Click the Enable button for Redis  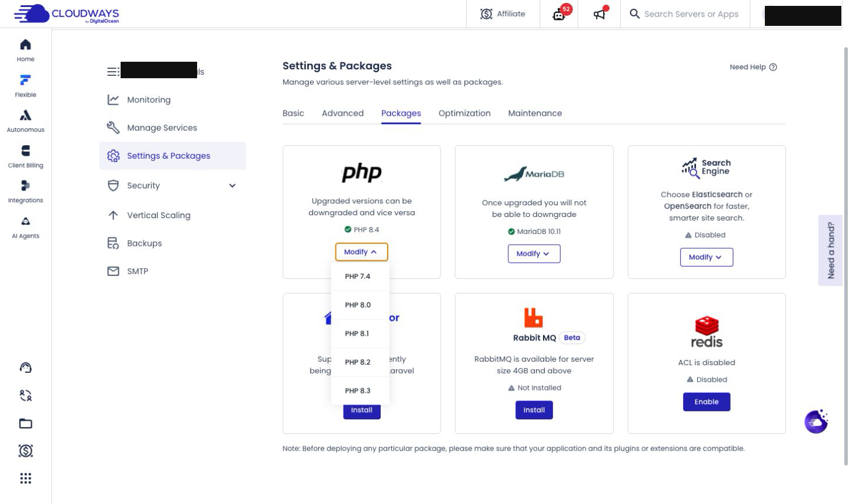(706, 402)
